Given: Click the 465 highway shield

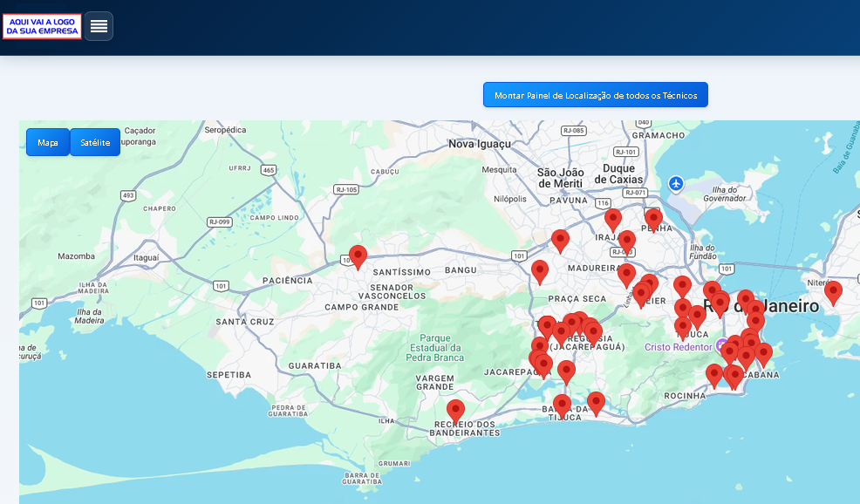Looking at the screenshot, I should (x=268, y=170).
